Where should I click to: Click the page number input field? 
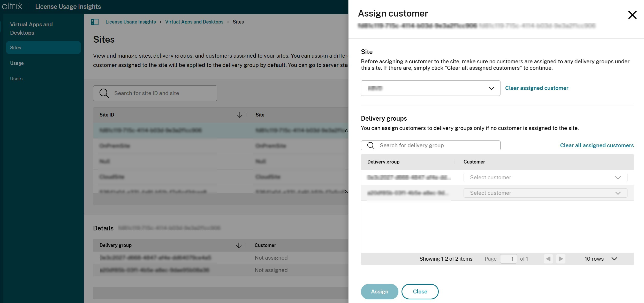tap(508, 259)
